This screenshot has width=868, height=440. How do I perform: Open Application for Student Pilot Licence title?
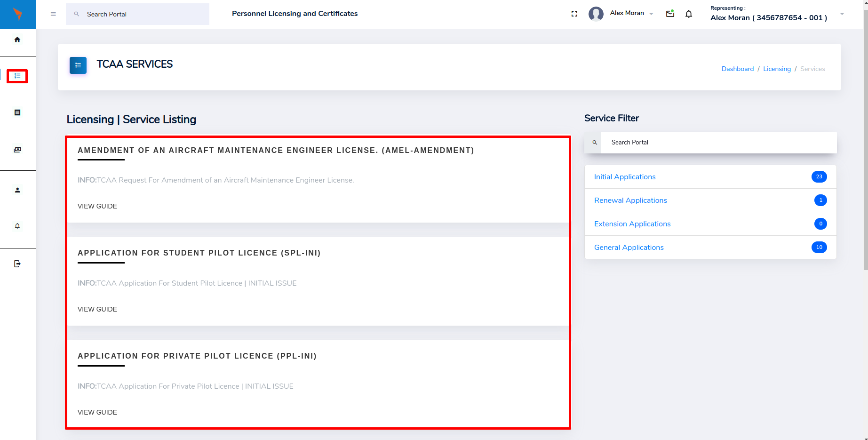[x=199, y=253]
